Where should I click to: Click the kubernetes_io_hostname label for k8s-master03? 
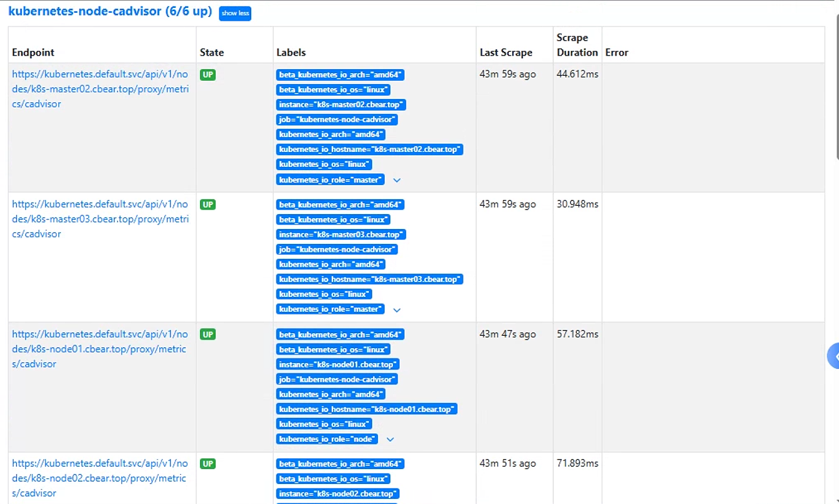point(370,279)
